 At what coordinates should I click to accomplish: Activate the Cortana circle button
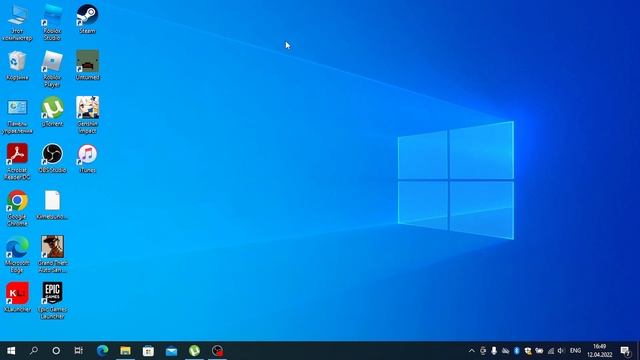[x=56, y=351]
